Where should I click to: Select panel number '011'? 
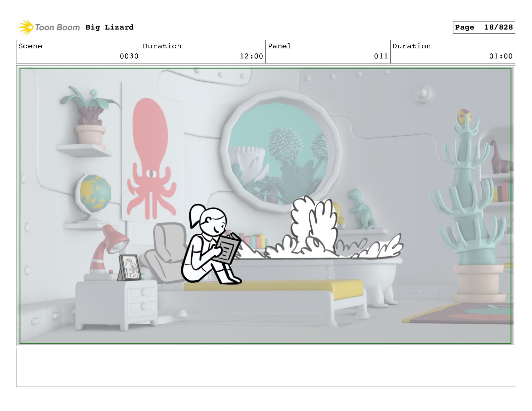click(381, 56)
